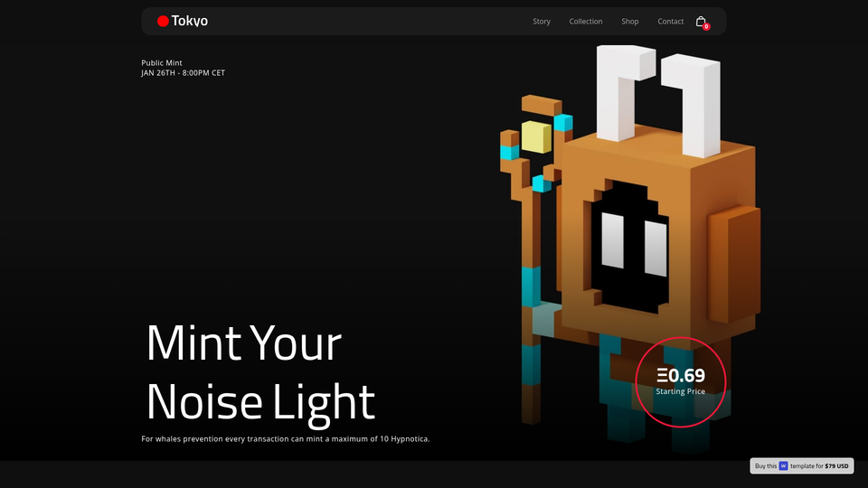The width and height of the screenshot is (868, 488).
Task: Visit the Shop section
Action: pyautogui.click(x=630, y=21)
